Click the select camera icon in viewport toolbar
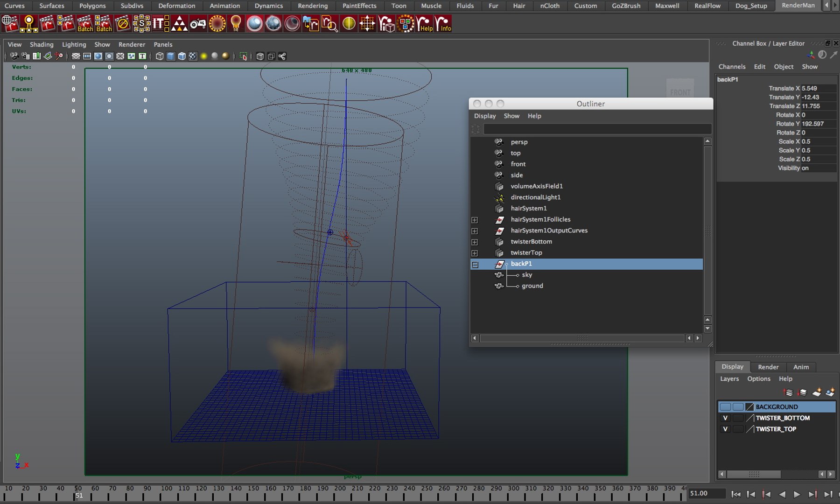840x504 pixels. tap(14, 56)
